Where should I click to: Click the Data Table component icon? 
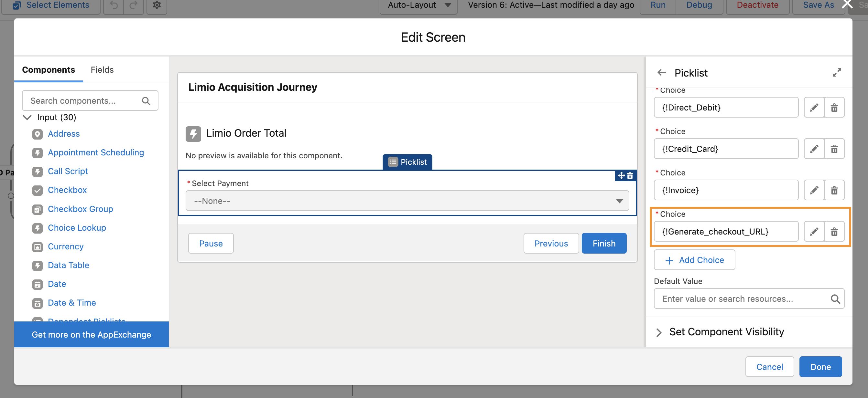tap(38, 266)
